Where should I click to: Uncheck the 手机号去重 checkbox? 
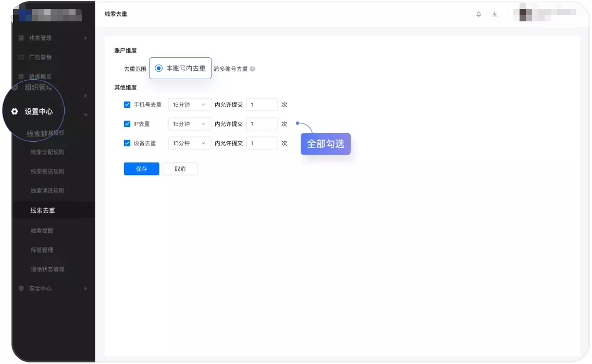click(x=127, y=105)
